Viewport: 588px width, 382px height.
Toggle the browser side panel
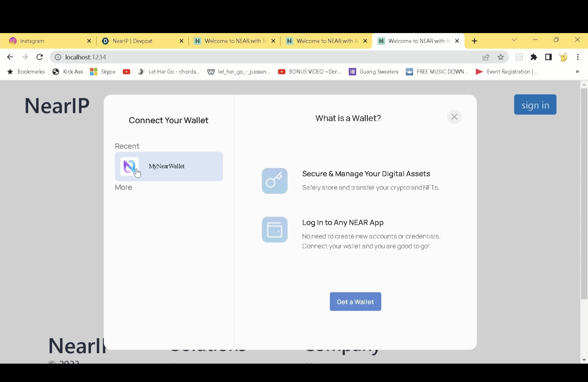548,57
